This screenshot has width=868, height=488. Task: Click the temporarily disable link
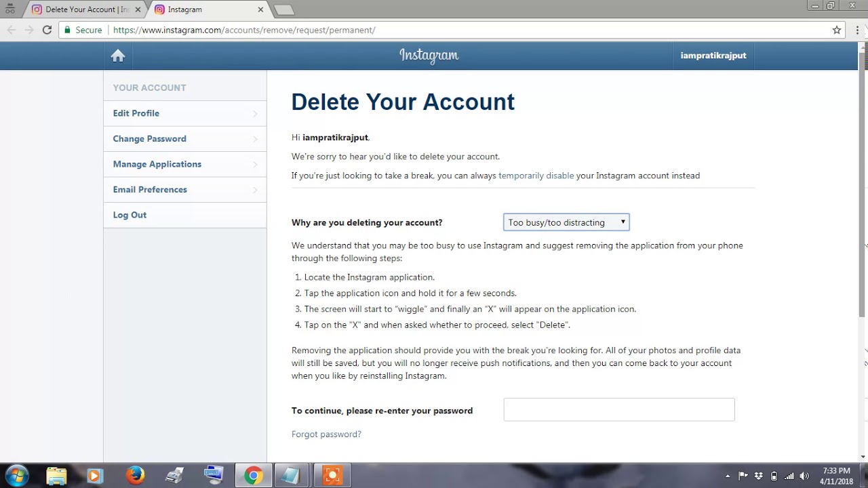tap(536, 176)
